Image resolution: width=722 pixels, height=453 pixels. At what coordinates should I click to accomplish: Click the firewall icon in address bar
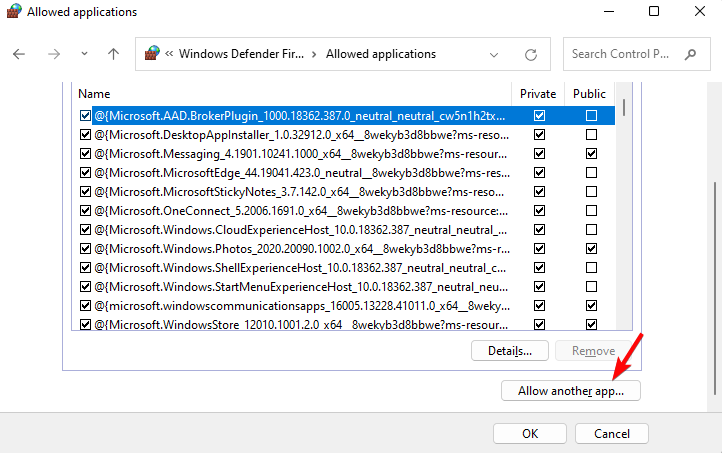click(152, 53)
